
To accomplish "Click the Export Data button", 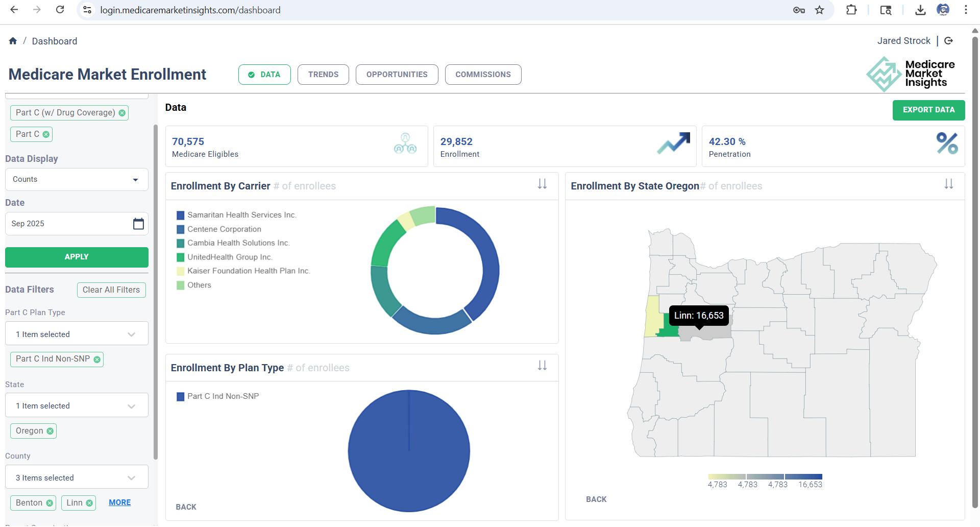I will 928,110.
